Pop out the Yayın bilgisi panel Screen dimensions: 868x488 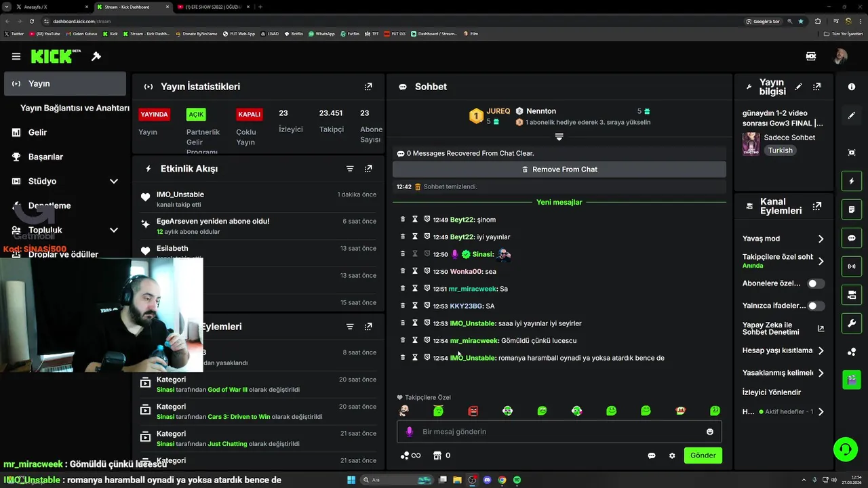pos(816,87)
